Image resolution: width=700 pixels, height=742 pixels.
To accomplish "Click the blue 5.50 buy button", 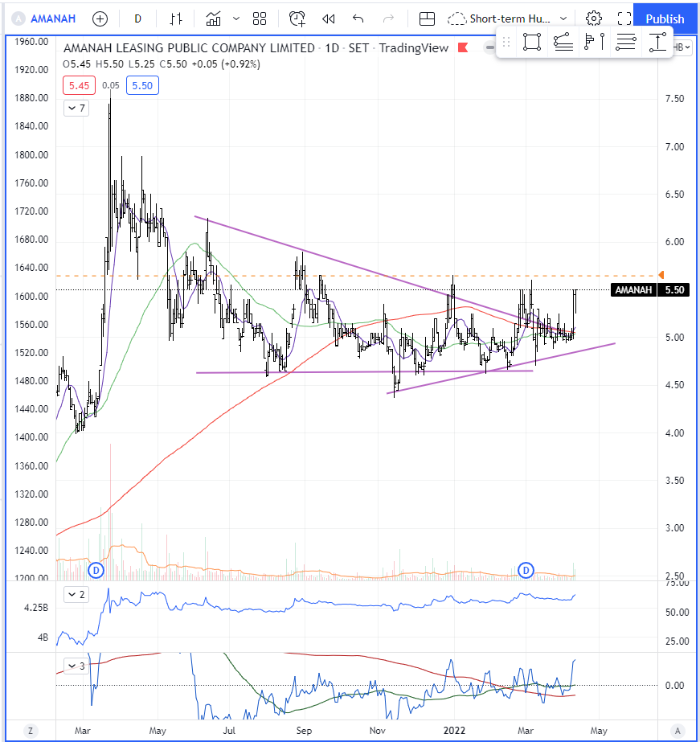I will tap(142, 86).
